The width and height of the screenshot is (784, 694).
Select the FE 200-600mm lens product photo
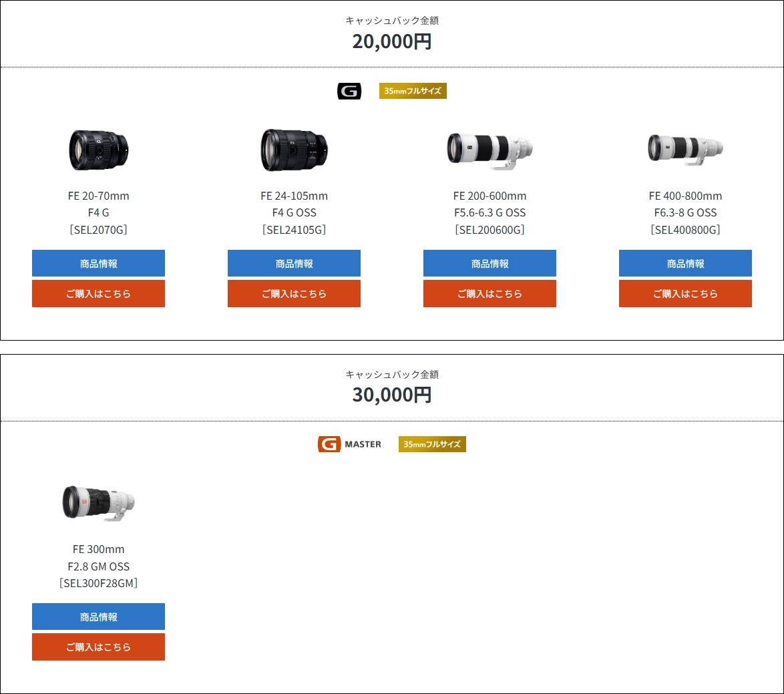click(x=489, y=150)
